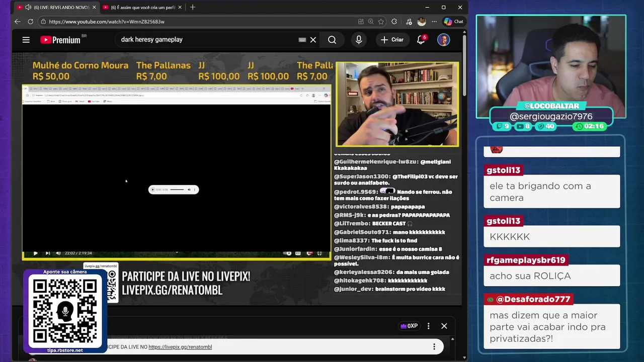Click the small audio player progress bar
644x362 pixels.
coord(177,190)
